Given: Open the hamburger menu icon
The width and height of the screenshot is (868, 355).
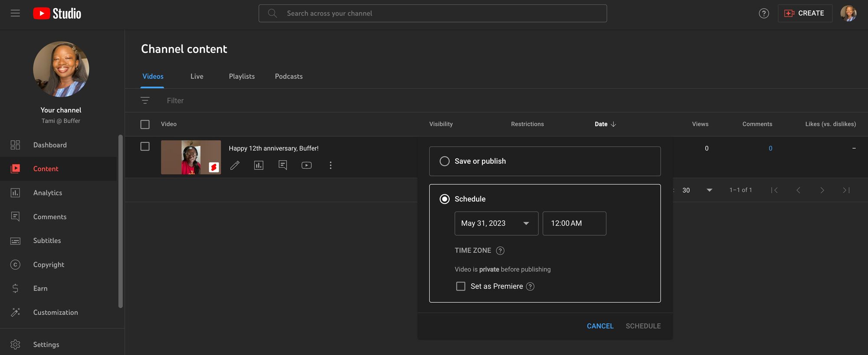Looking at the screenshot, I should pyautogui.click(x=15, y=13).
